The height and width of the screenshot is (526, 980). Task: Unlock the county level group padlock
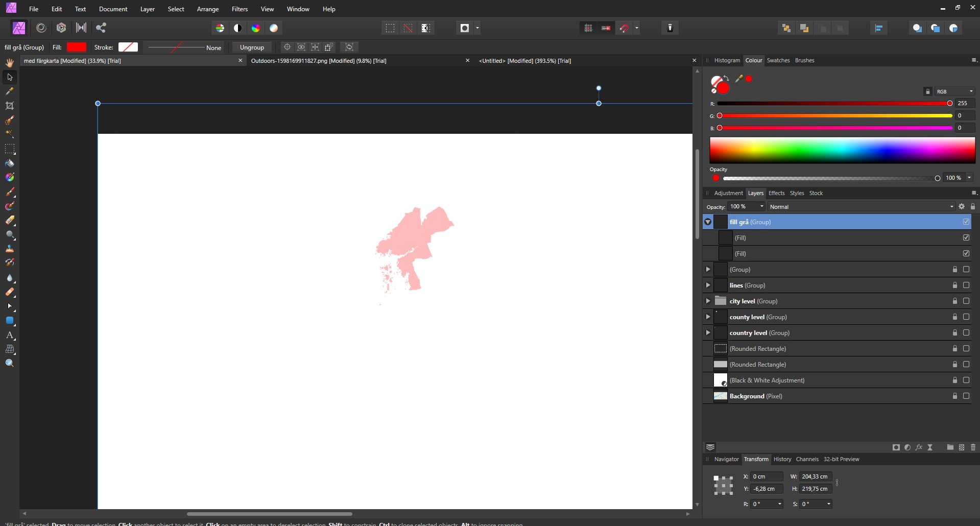pos(954,317)
